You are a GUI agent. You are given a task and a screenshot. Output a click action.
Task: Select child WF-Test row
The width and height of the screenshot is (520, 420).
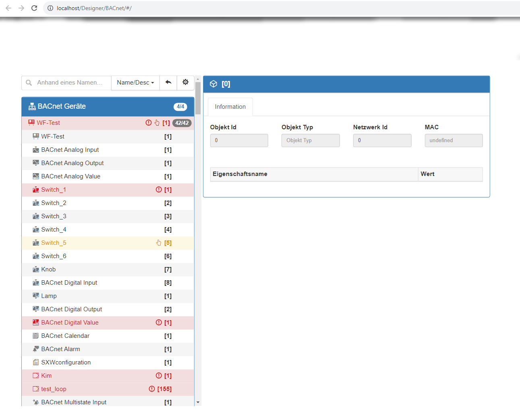108,137
